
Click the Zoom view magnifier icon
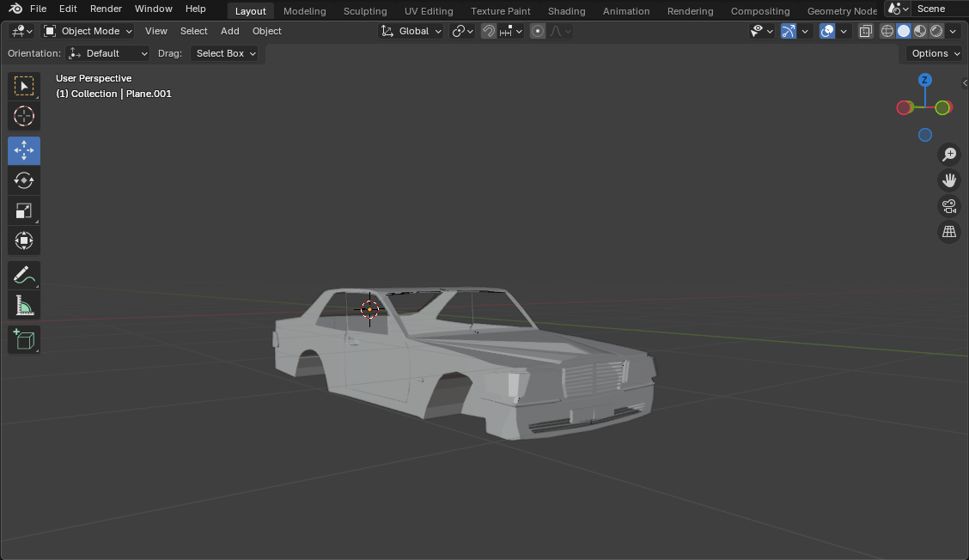click(x=949, y=155)
